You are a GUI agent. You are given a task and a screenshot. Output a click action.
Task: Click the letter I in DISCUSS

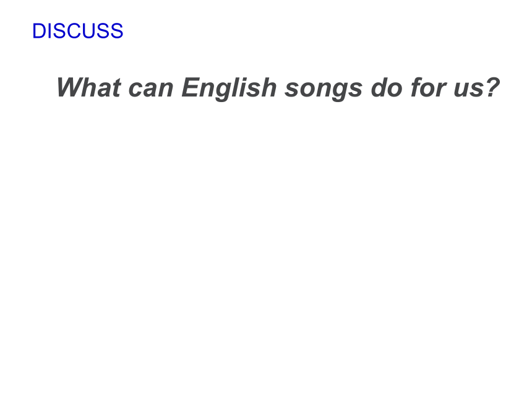[49, 31]
